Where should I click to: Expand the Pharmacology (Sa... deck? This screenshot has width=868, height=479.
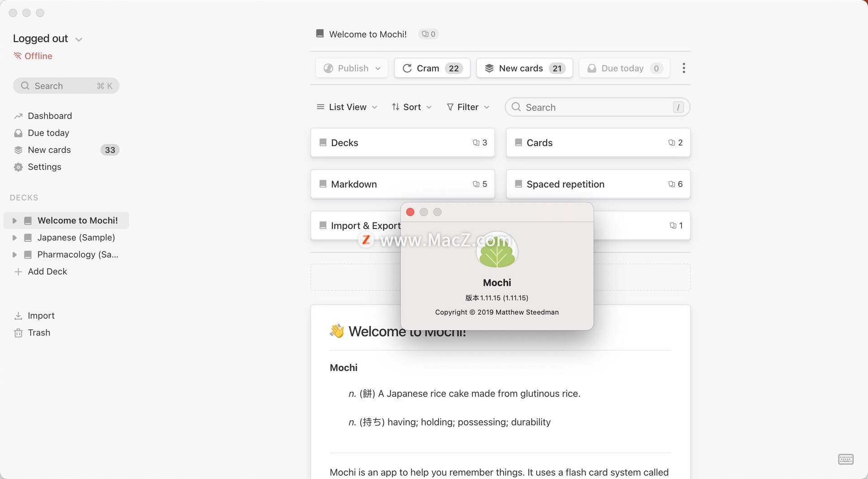pyautogui.click(x=14, y=255)
